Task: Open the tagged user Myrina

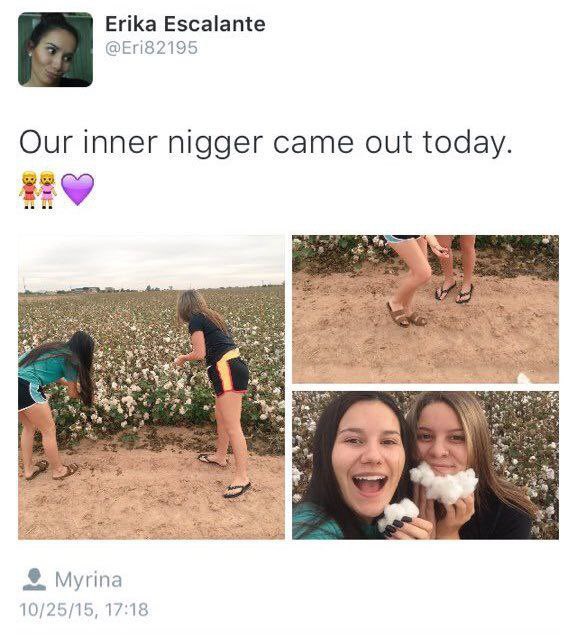Action: pos(88,580)
